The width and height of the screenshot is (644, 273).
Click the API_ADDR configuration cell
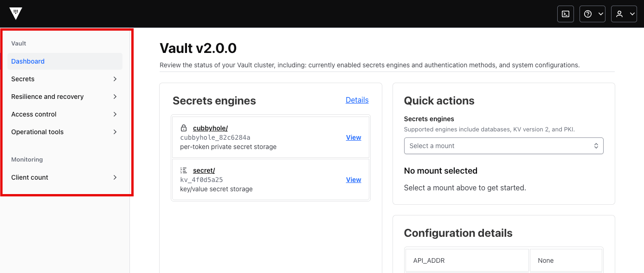pyautogui.click(x=467, y=260)
